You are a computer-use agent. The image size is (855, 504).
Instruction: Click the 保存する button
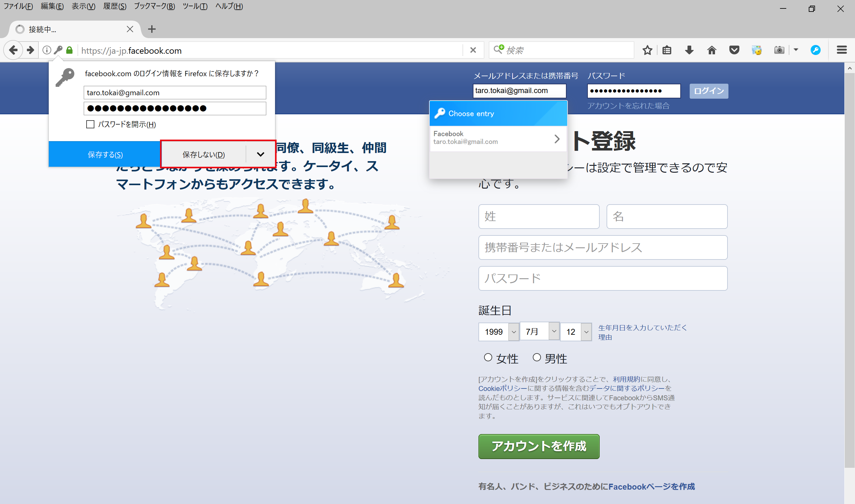[x=105, y=155]
